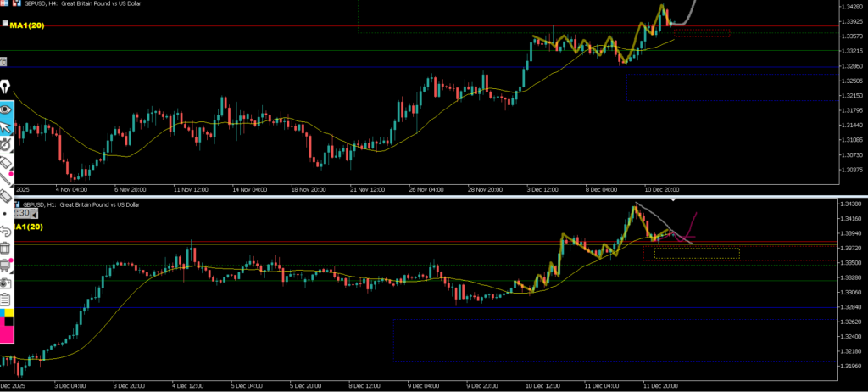Viewport: 868px width, 392px height.
Task: Click the trash bin delete icon
Action: pyautogui.click(x=5, y=248)
